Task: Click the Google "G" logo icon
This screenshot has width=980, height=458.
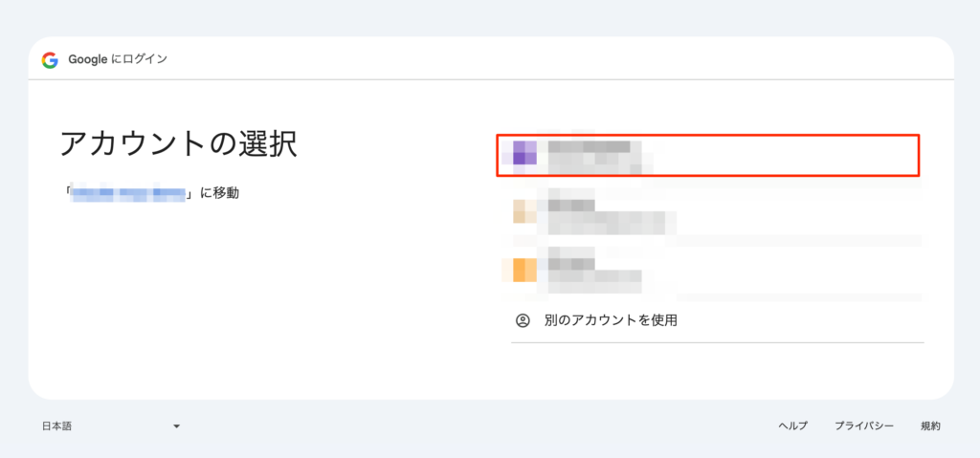Action: click(50, 60)
